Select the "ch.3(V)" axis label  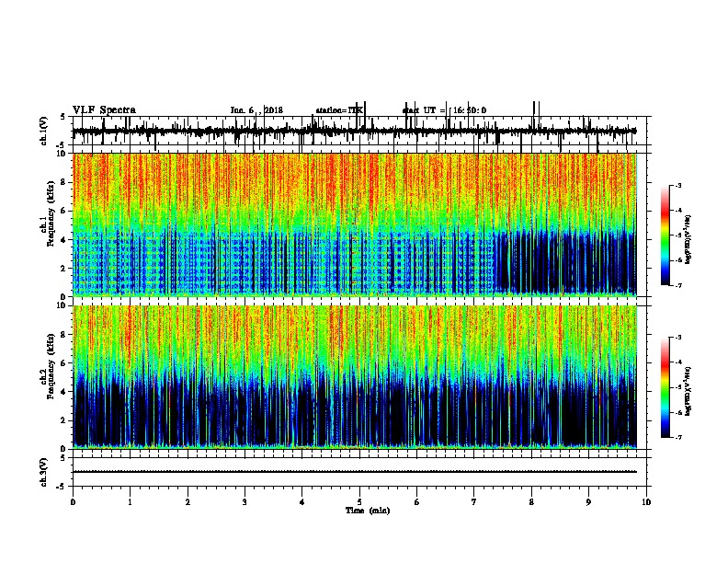(x=44, y=472)
